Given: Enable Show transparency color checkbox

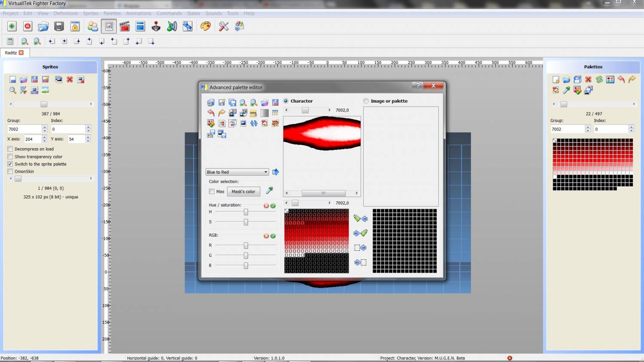Looking at the screenshot, I should pyautogui.click(x=10, y=157).
